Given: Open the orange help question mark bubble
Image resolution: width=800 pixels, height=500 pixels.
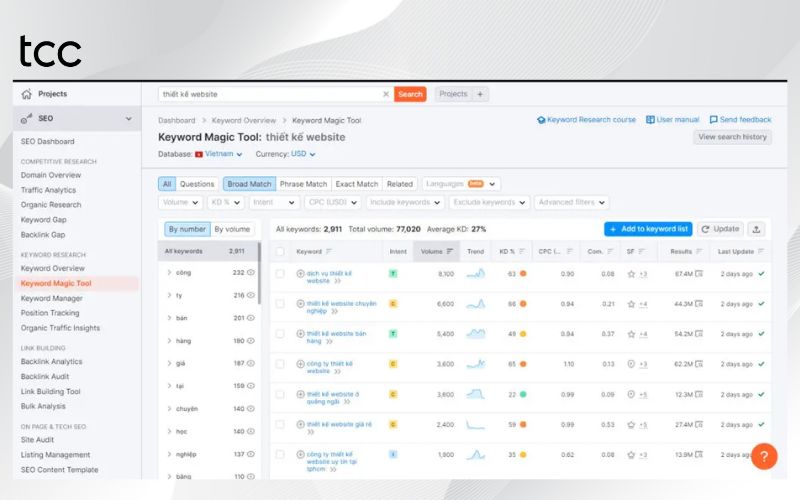Looking at the screenshot, I should point(764,456).
